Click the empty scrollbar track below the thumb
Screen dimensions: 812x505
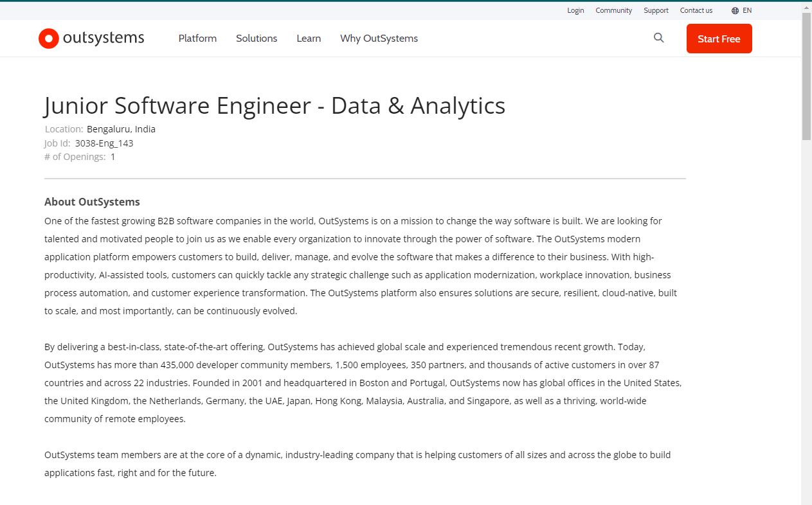point(806,321)
